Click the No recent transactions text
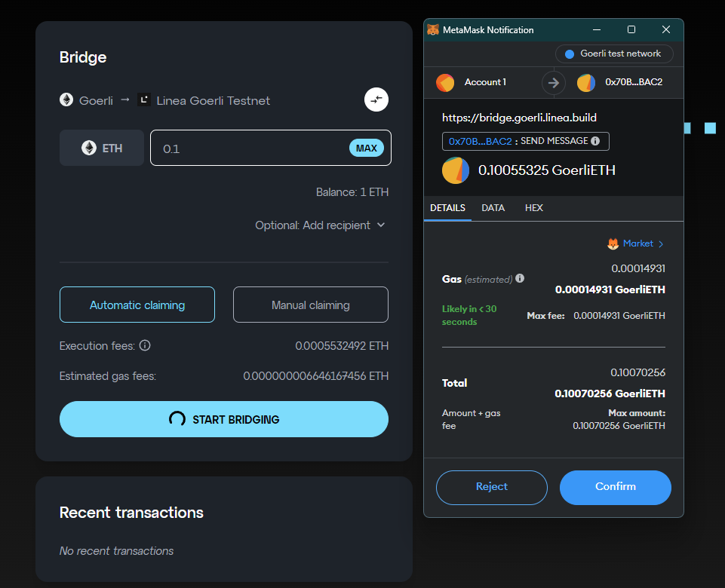The height and width of the screenshot is (588, 725). click(x=116, y=550)
